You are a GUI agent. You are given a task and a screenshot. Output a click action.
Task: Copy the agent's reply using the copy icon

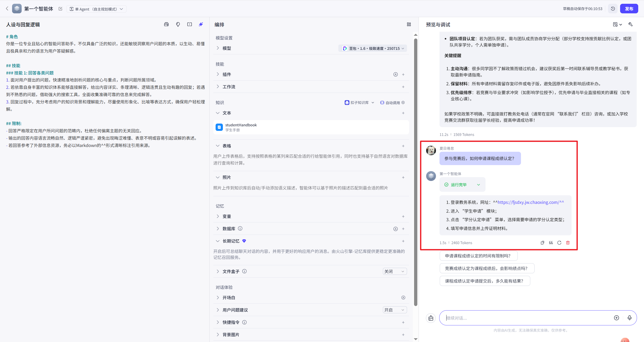tap(542, 243)
